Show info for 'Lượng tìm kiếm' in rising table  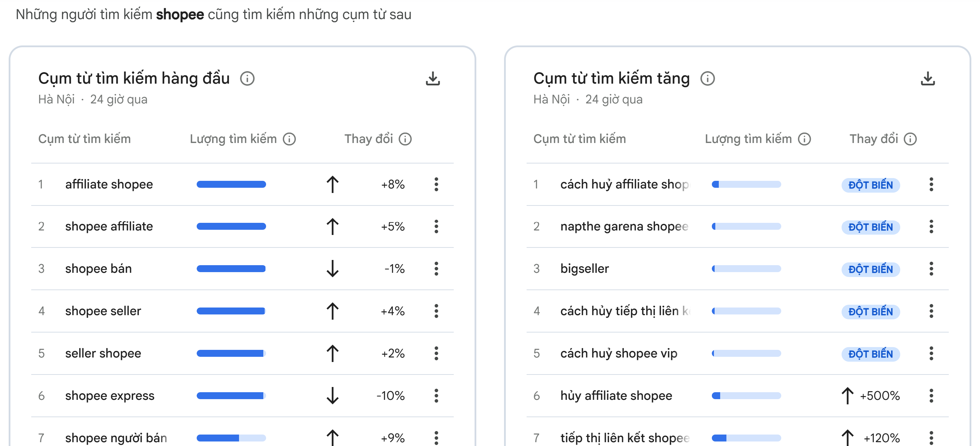pos(804,139)
